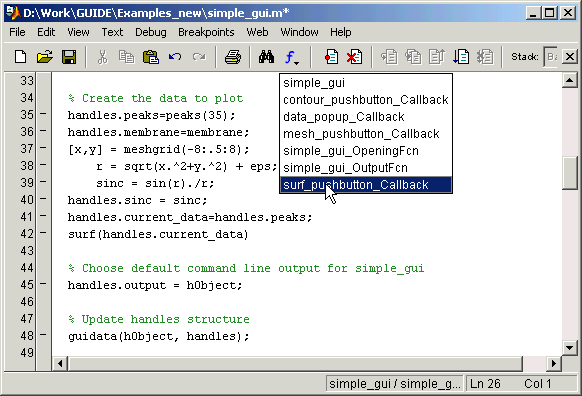Viewport: 582px width, 396px height.
Task: Toggle breakpoint dash on line 40
Action: [x=43, y=199]
